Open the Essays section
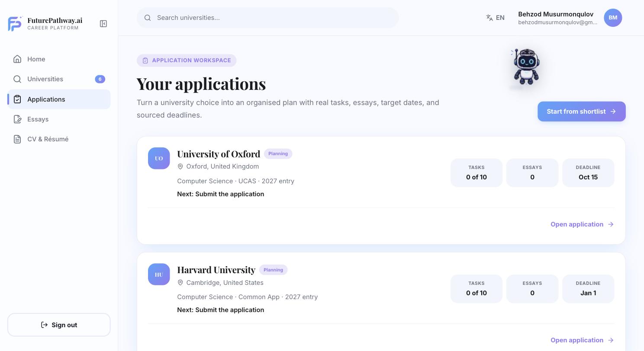This screenshot has height=351, width=644. coord(59,119)
